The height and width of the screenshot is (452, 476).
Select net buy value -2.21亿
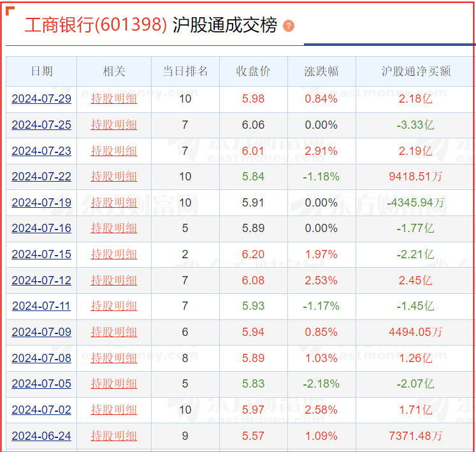pyautogui.click(x=415, y=254)
